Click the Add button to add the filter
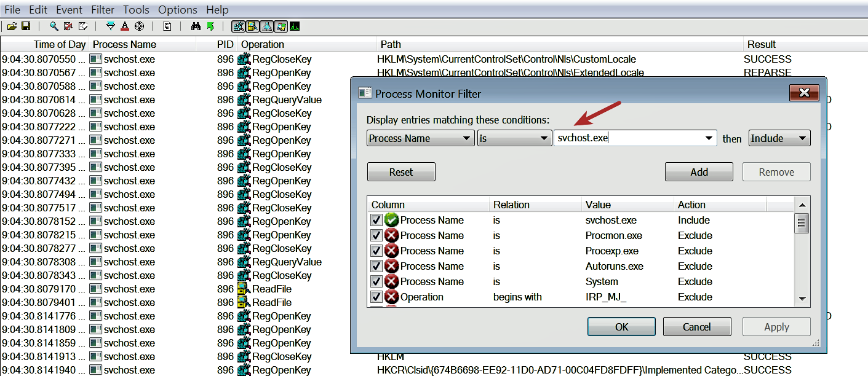Screen dimensions: 868x376 (x=699, y=172)
